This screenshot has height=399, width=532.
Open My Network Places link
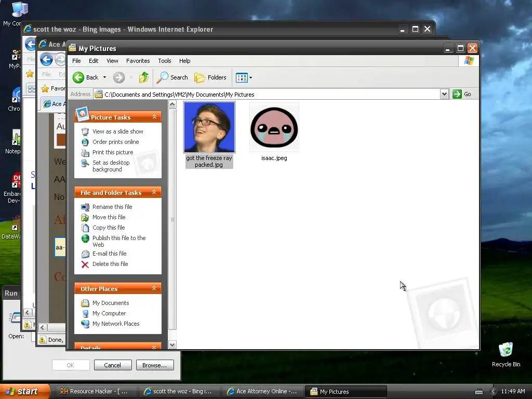tap(116, 324)
